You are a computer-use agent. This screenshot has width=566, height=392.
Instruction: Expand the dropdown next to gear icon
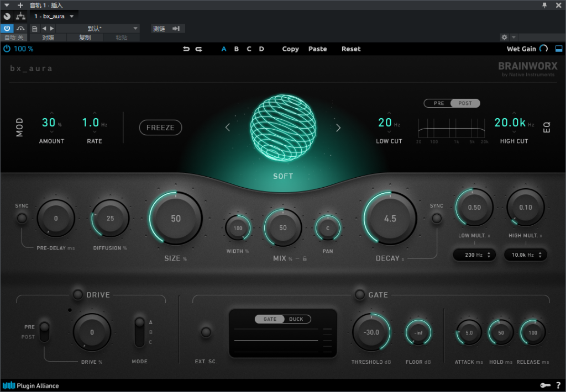(x=513, y=37)
